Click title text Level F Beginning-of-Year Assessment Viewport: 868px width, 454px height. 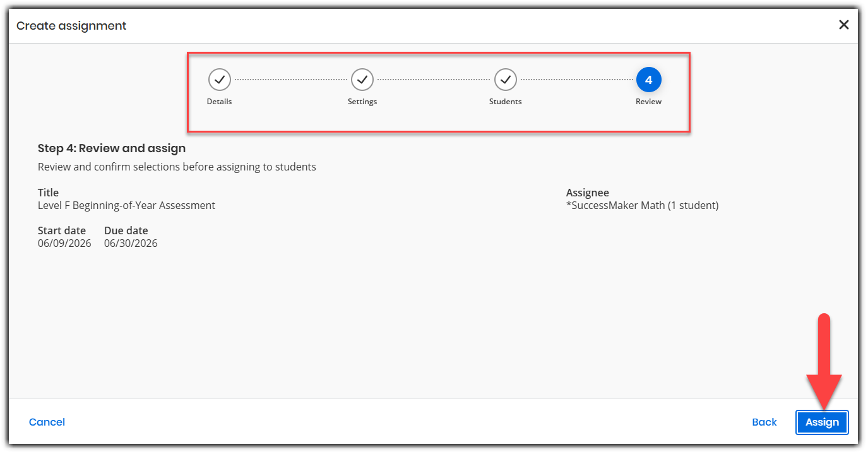tap(126, 205)
